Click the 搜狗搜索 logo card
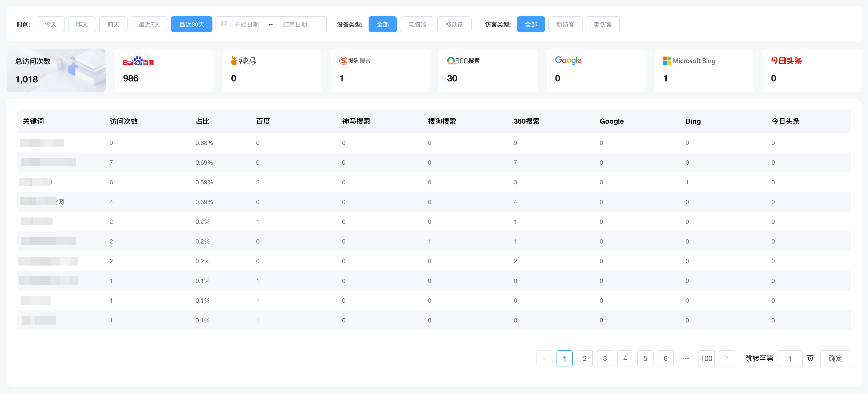The height and width of the screenshot is (394, 868). [x=380, y=70]
